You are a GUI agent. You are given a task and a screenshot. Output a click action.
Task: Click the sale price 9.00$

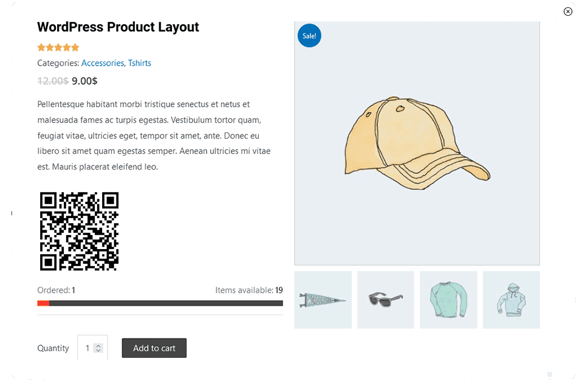point(84,81)
